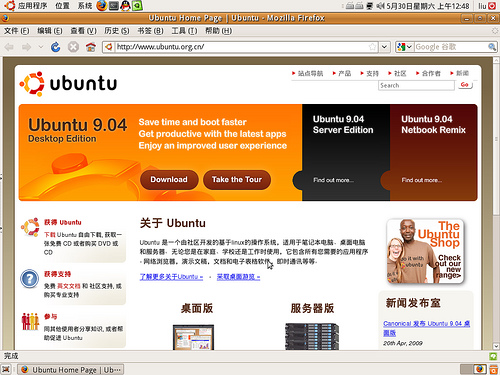Stop loading the page
Image resolution: width=500 pixels, height=375 pixels.
click(73, 47)
